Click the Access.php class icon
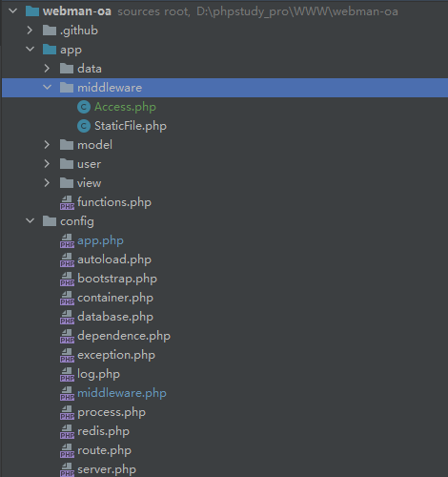Viewport: 448px width, 477px height. click(84, 107)
